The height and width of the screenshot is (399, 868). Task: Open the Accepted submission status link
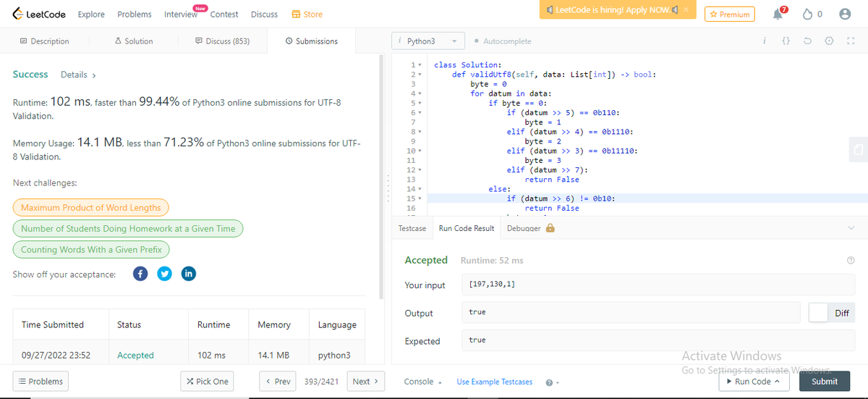135,356
